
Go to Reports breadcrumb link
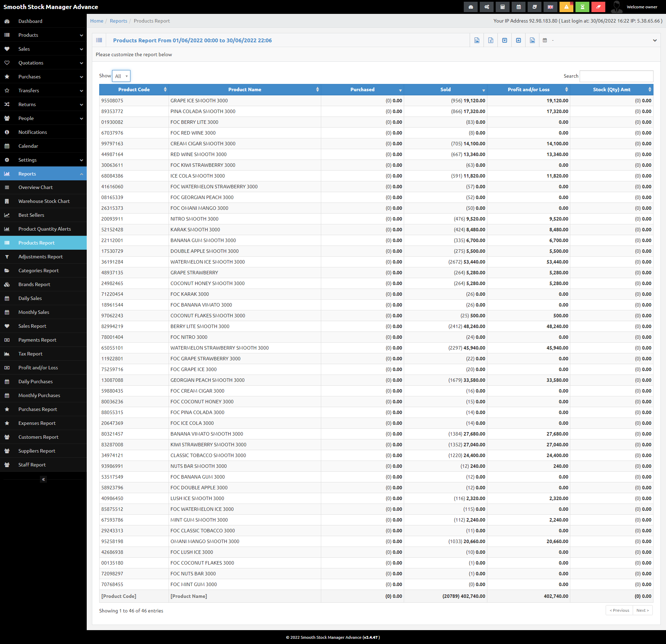(x=119, y=21)
